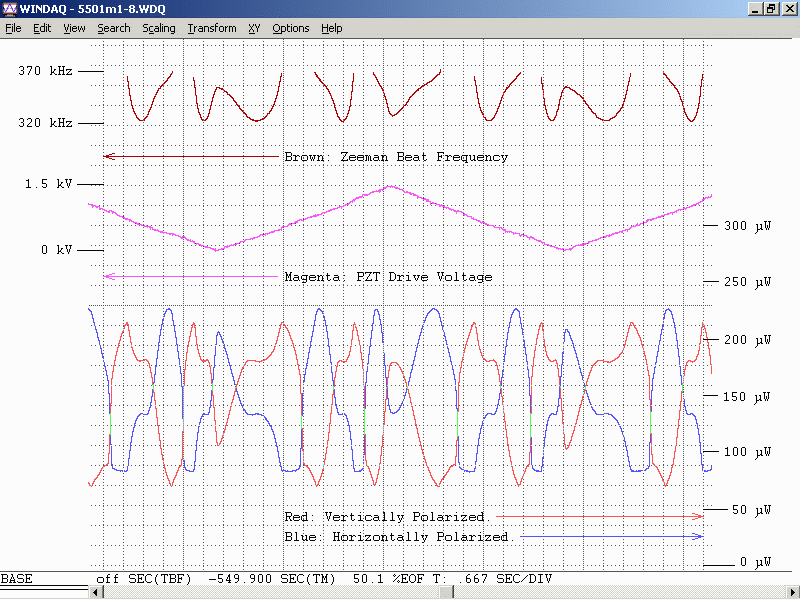Open the Options menu

click(291, 28)
